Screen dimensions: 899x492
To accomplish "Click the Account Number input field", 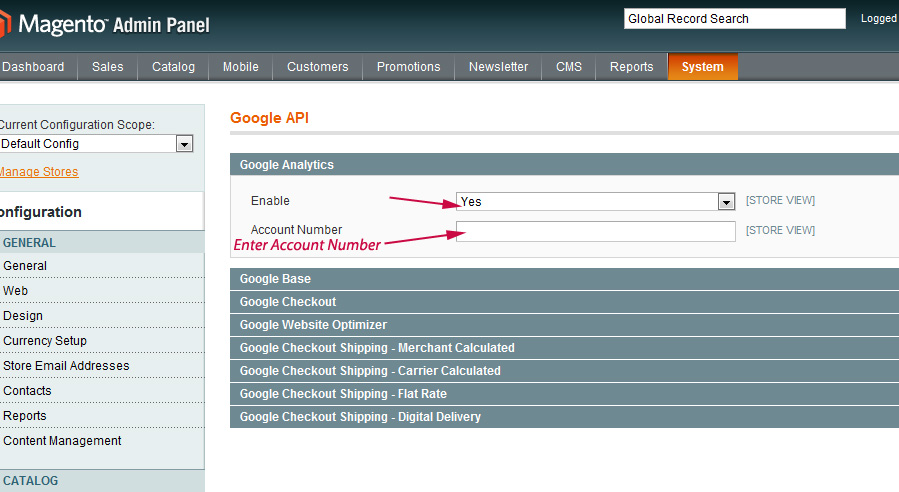I will click(595, 232).
